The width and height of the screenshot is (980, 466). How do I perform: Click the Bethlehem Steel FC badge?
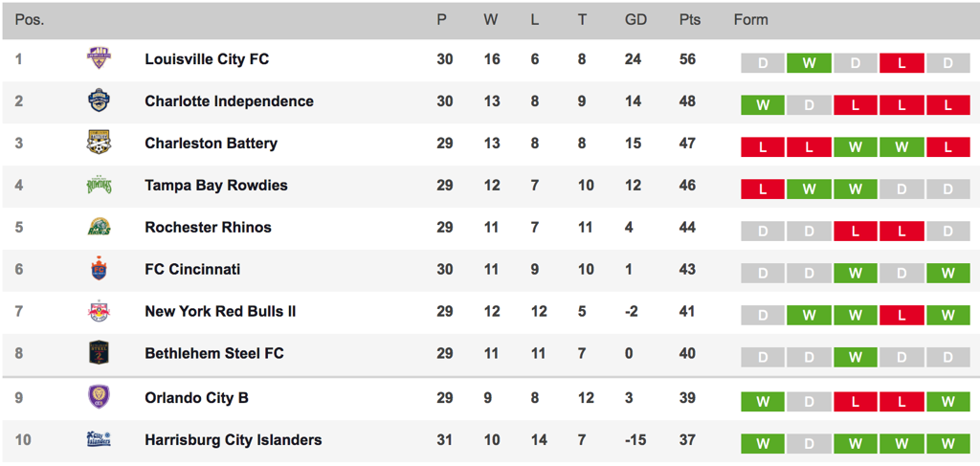(99, 353)
